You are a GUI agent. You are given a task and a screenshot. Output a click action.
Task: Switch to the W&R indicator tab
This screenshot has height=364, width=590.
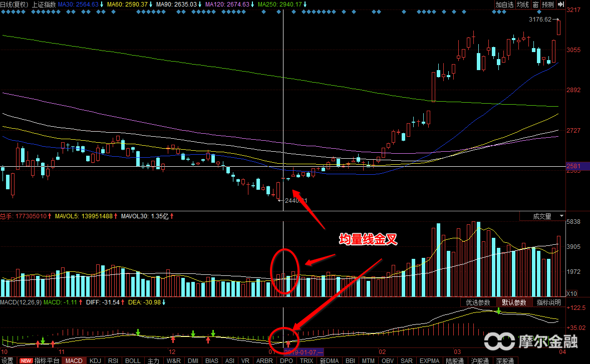point(173,360)
